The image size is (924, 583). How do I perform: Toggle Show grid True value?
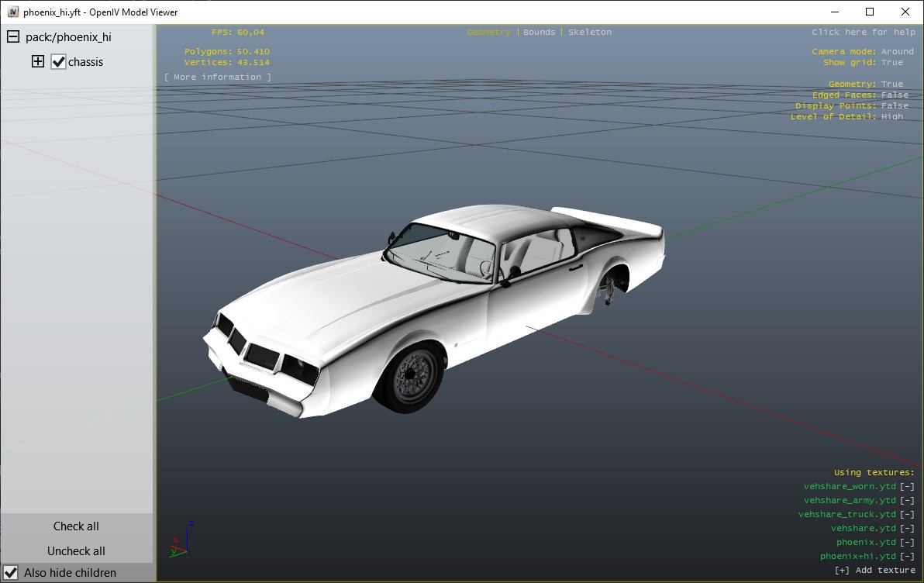892,62
